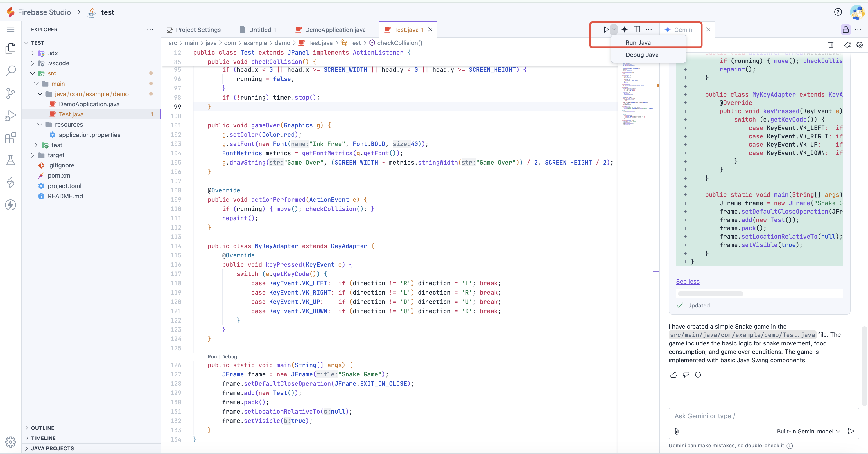Expand the OUTLINE section
Image resolution: width=868 pixels, height=454 pixels.
[42, 428]
